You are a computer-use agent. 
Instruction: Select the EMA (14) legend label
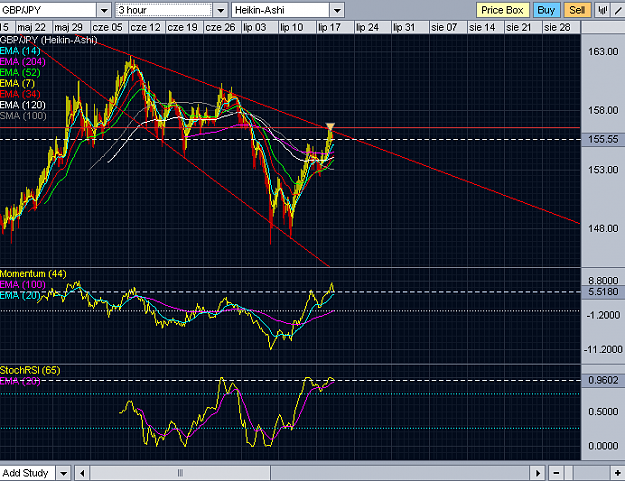(20, 51)
